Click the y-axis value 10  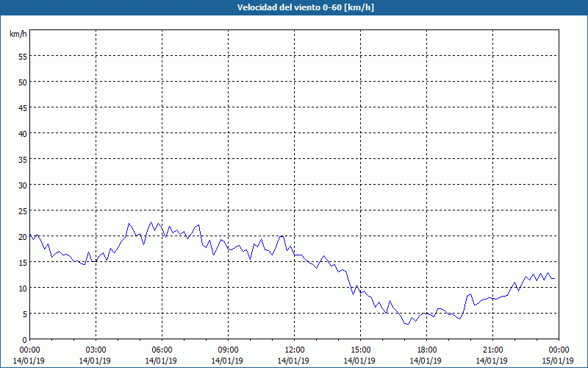(23, 289)
